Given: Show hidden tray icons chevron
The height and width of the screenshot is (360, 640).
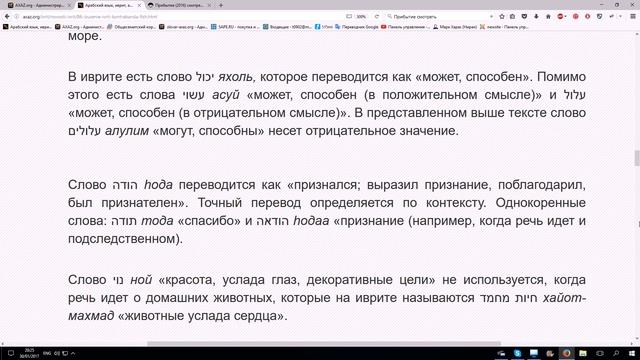Looking at the screenshot, I should tap(73, 353).
